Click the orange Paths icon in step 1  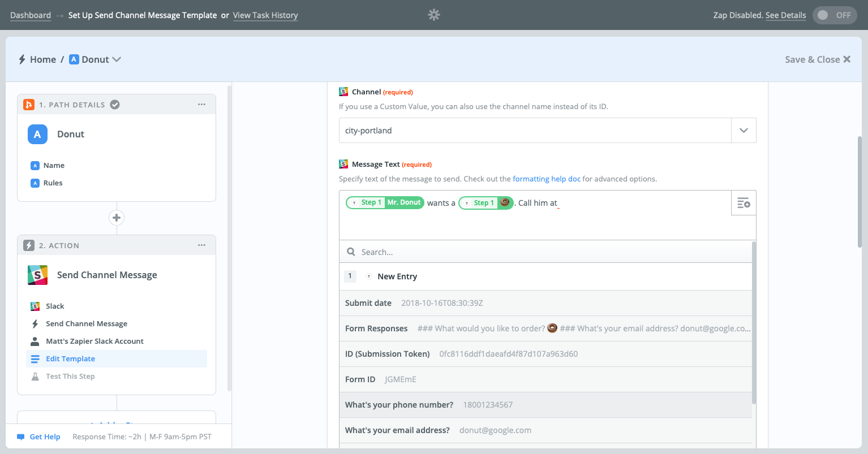[29, 105]
